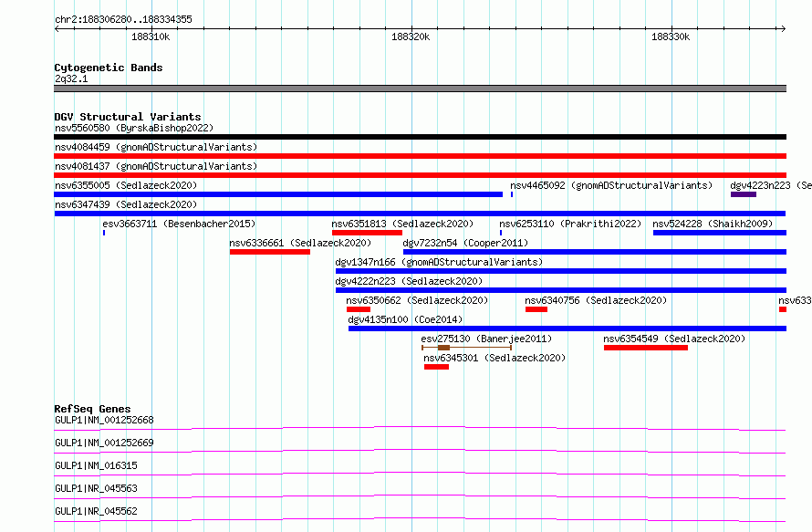
Task: Click the dgv4135n100 blue variant bar
Action: pos(567,329)
